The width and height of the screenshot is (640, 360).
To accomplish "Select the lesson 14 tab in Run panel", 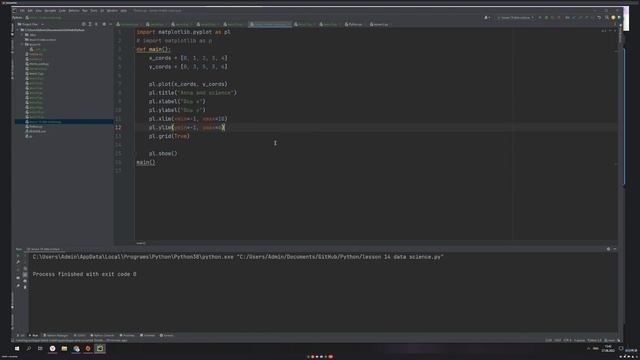I will click(x=44, y=249).
